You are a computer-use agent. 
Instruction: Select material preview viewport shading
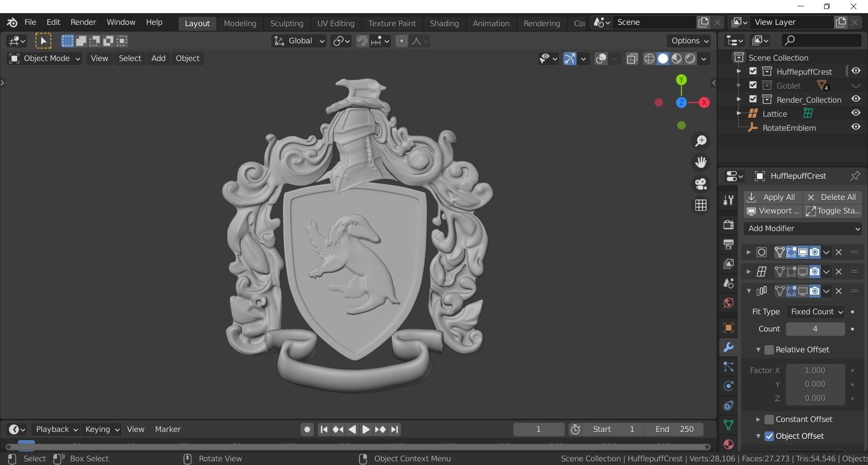676,59
